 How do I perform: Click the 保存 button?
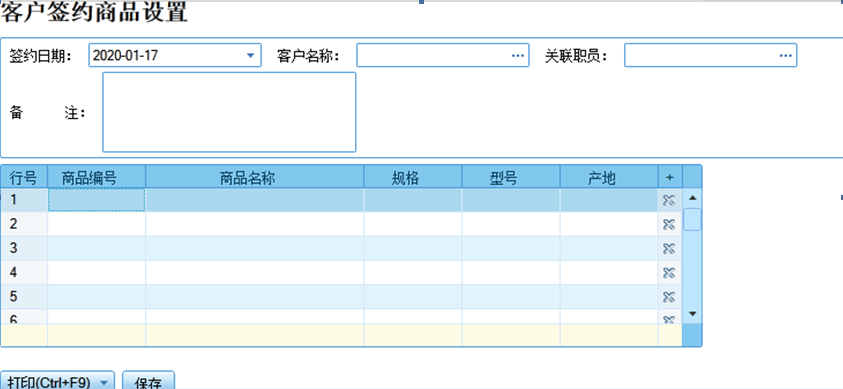pyautogui.click(x=149, y=381)
